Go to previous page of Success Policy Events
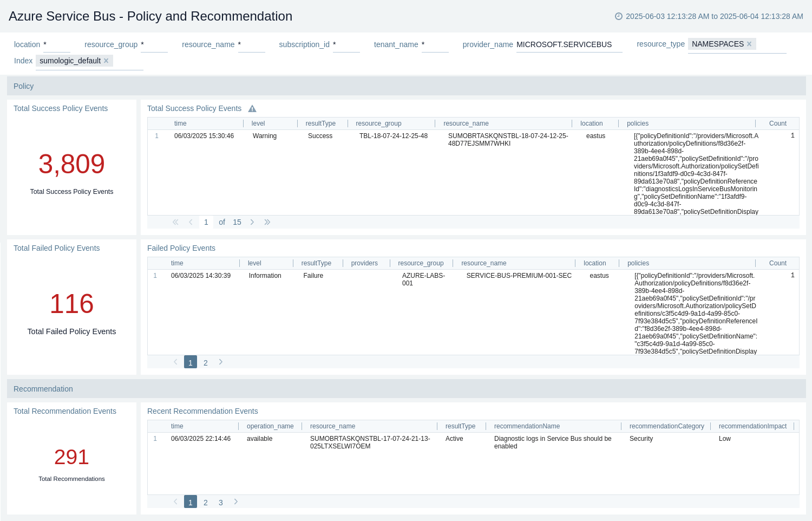This screenshot has width=812, height=521. [x=191, y=222]
